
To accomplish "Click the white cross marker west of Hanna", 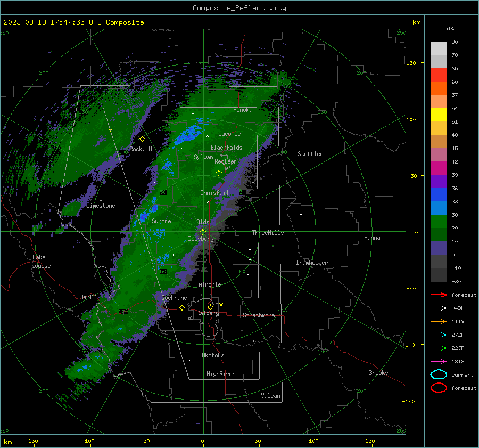I will click(x=301, y=214).
